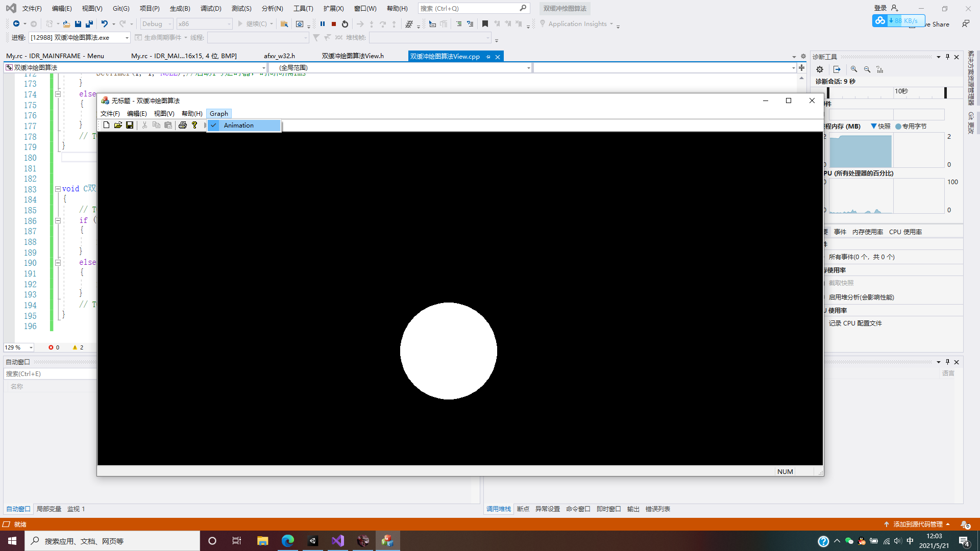Click the 记录 CPU 配置文件 link

pyautogui.click(x=855, y=323)
